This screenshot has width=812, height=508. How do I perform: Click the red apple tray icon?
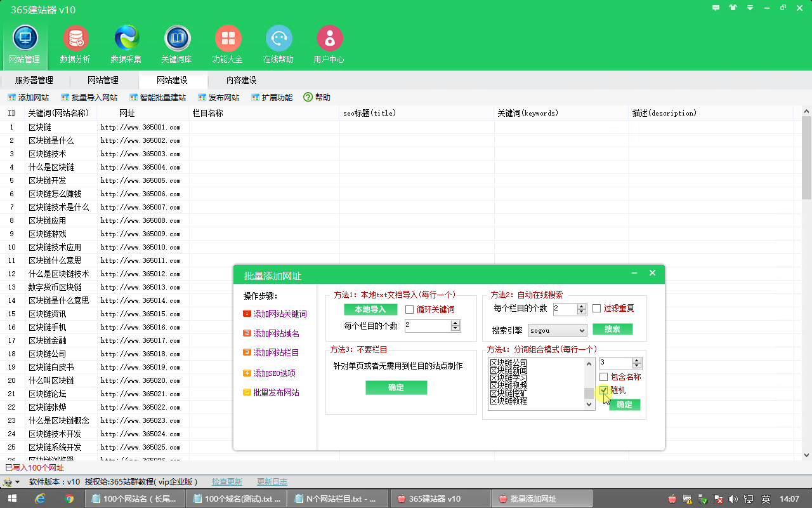coord(672,499)
